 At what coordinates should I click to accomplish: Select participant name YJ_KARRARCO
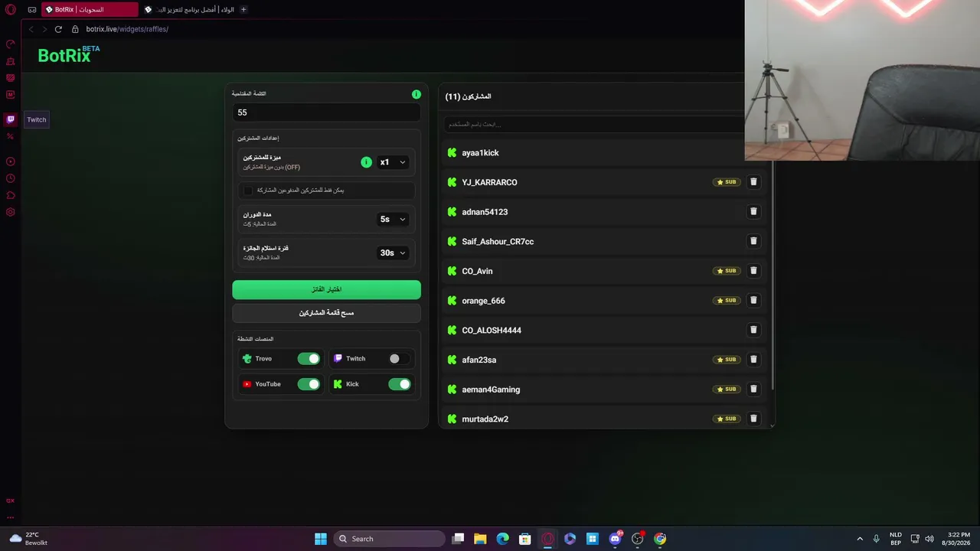click(x=489, y=182)
